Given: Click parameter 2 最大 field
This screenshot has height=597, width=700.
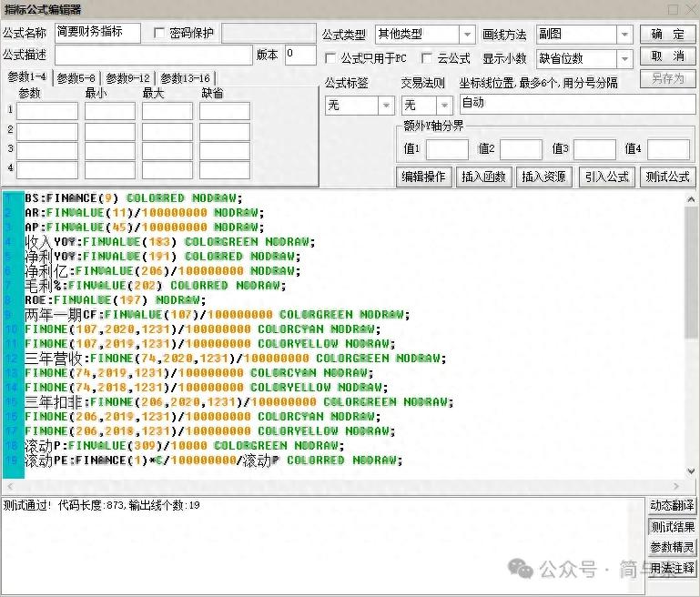Looking at the screenshot, I should click(x=167, y=132).
